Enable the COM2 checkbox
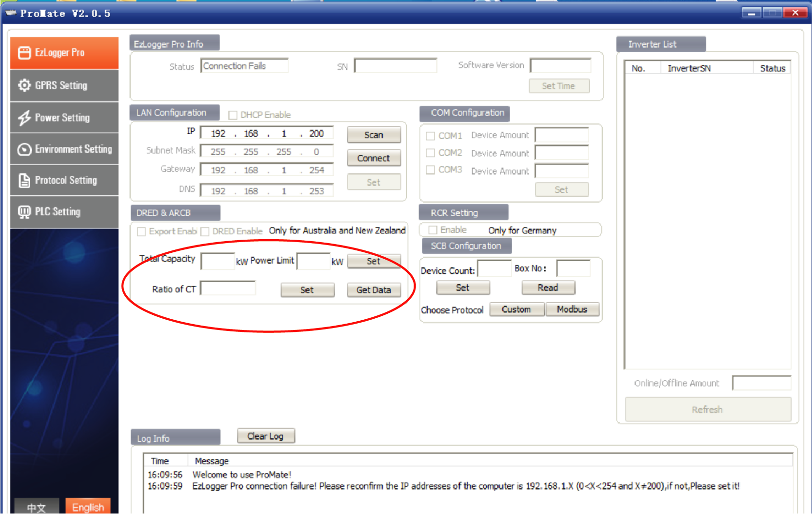Viewport: 812px width, 514px height. [431, 153]
